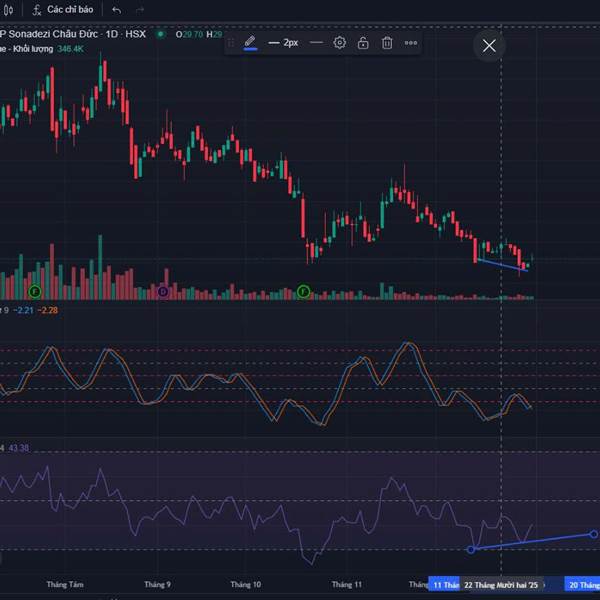Undo the last chart action
This screenshot has height=600, width=600.
point(117,10)
